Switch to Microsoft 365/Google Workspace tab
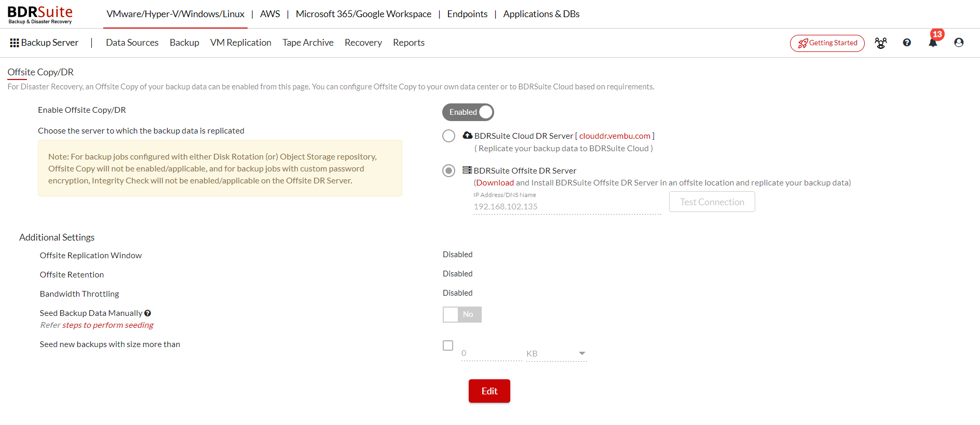 pos(363,14)
